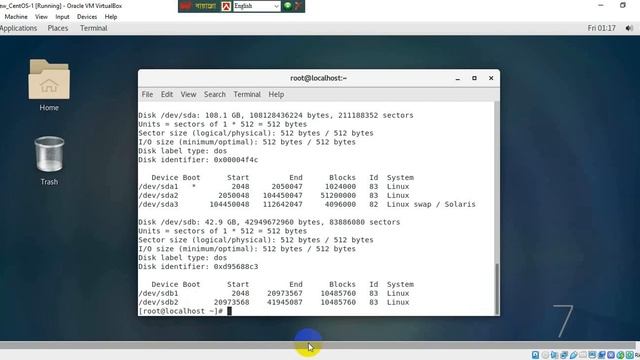Click 'Disk identifier: 0x00004f4c' text
Image resolution: width=640 pixels, height=360 pixels.
coord(198,160)
